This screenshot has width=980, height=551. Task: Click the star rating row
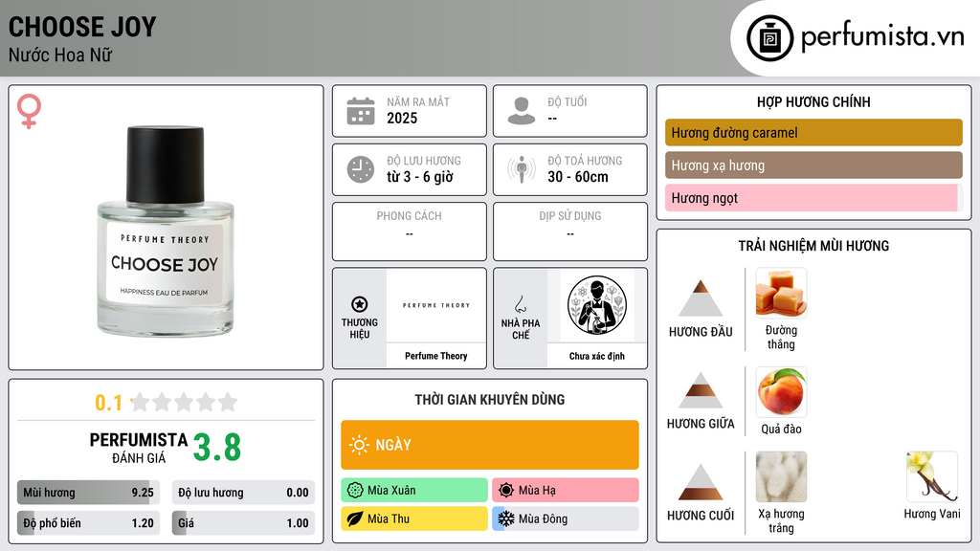[x=184, y=402]
